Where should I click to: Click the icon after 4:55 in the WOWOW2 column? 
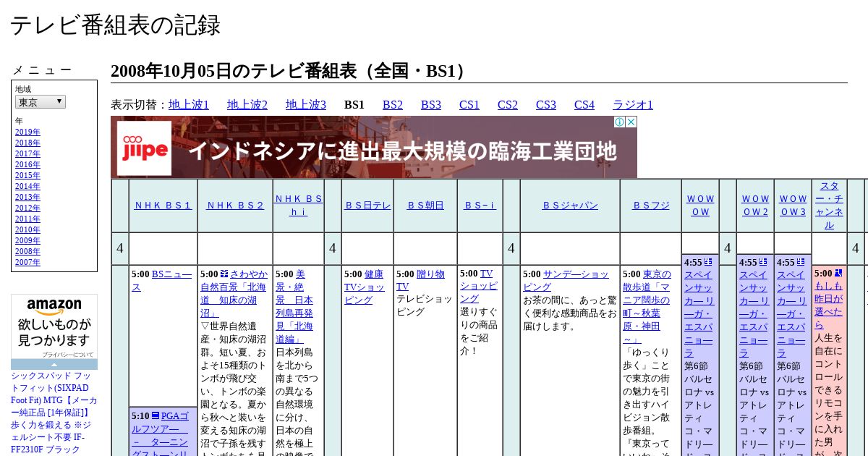[763, 262]
